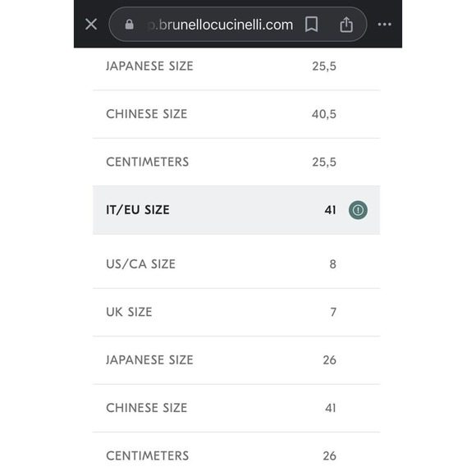Select the CHINESE SIZE label beside 41

(147, 408)
